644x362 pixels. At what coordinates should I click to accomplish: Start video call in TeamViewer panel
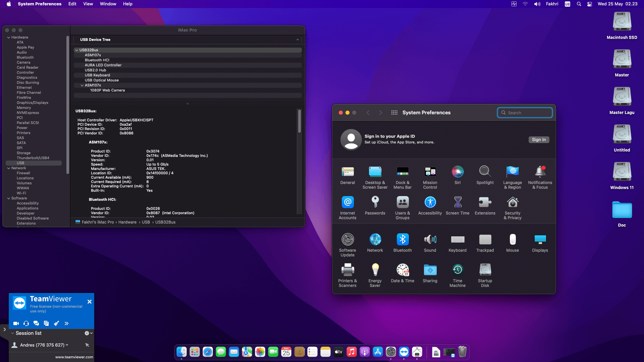[16, 323]
